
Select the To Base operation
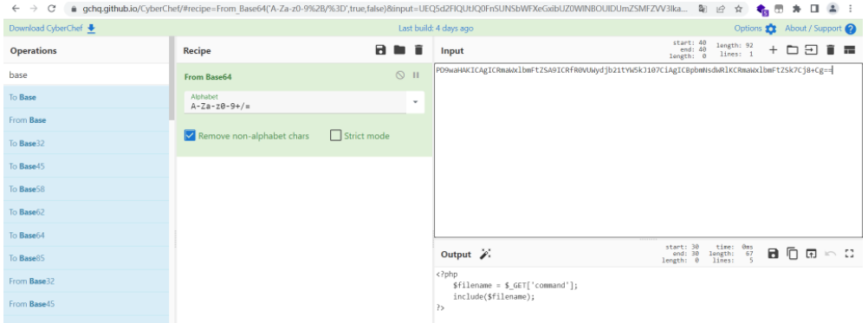(x=86, y=97)
